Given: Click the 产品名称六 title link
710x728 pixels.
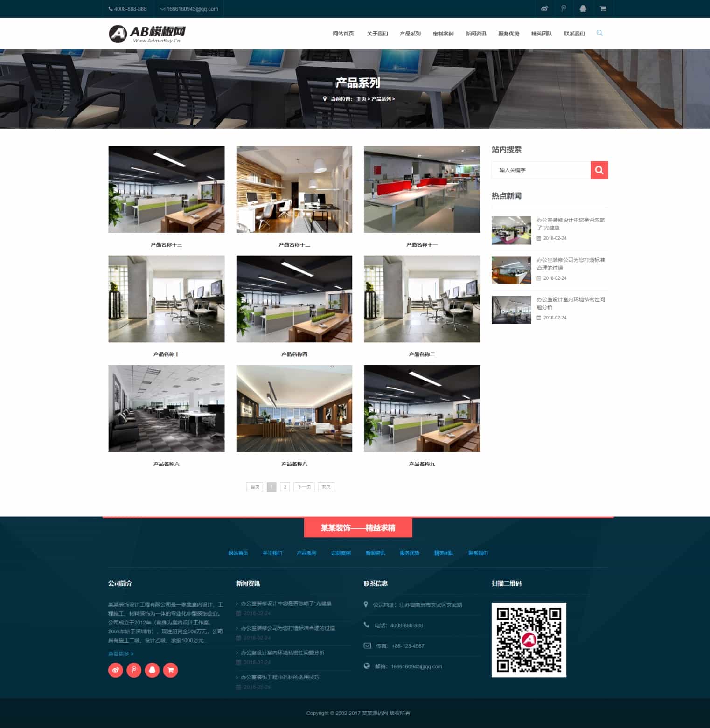Looking at the screenshot, I should pyautogui.click(x=167, y=464).
